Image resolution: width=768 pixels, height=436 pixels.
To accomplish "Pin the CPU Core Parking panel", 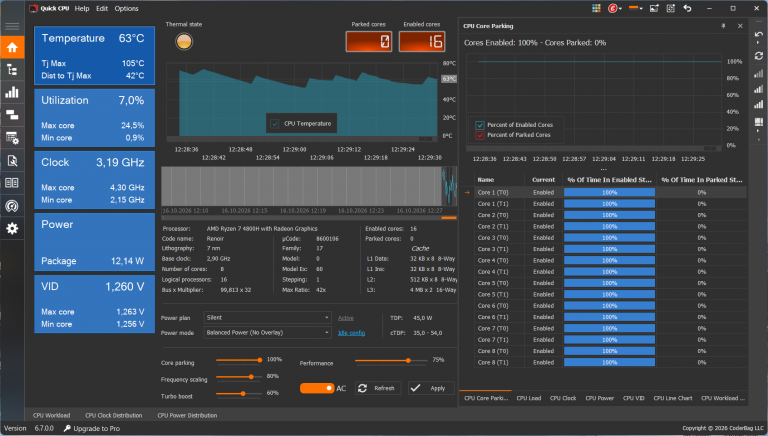I will (723, 26).
